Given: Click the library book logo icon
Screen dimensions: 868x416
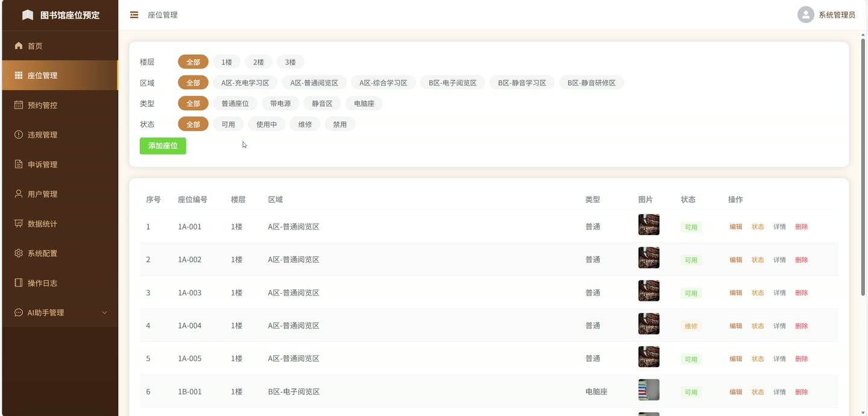Looking at the screenshot, I should pos(28,15).
